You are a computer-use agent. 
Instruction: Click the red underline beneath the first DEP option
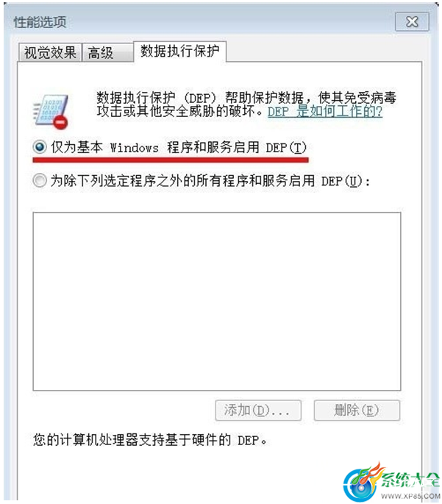171,160
